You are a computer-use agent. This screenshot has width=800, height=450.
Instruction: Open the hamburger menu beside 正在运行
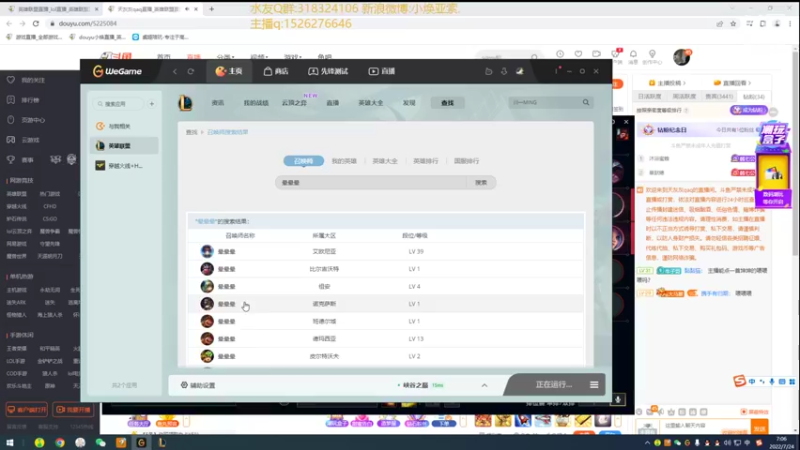594,385
